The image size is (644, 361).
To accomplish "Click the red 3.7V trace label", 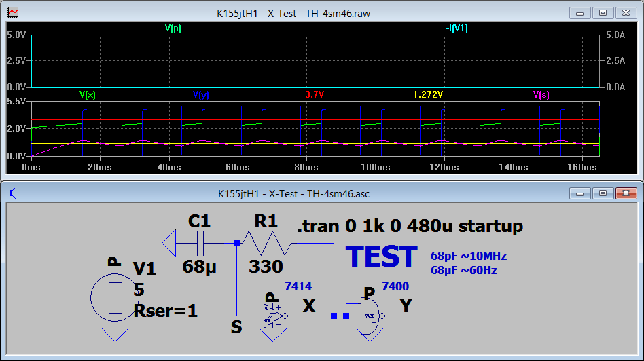I will 315,95.
